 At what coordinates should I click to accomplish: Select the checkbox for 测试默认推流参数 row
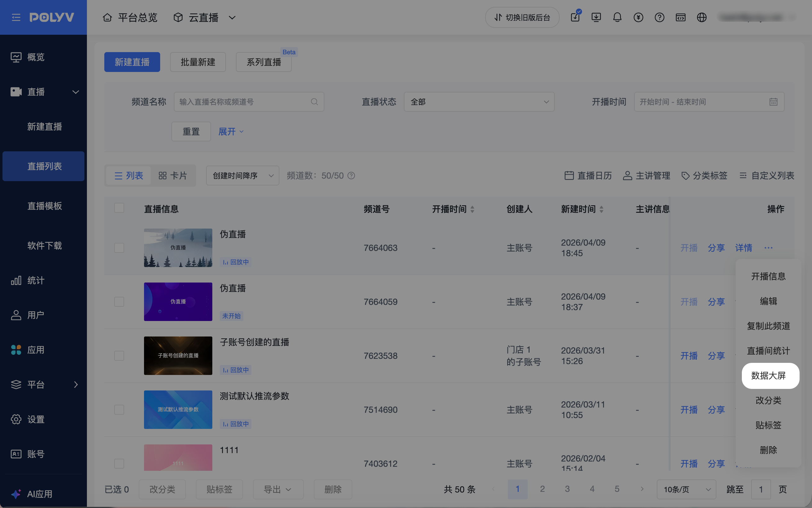point(119,410)
